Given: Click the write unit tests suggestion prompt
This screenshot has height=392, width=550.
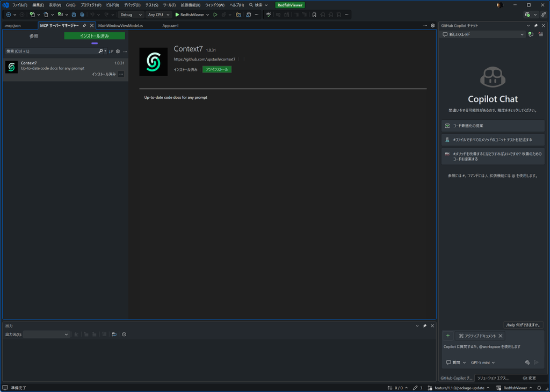Looking at the screenshot, I should [493, 140].
